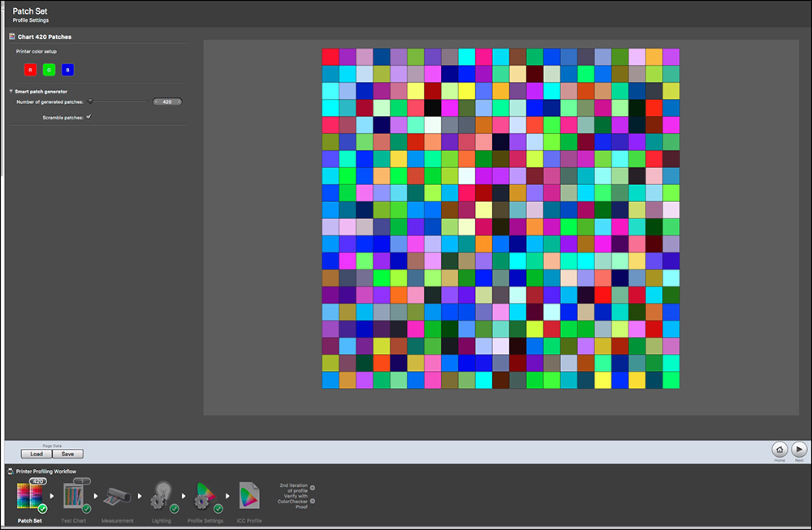This screenshot has width=812, height=530.
Task: Expand Verify with ColorChecker Proof option
Action: tap(313, 501)
